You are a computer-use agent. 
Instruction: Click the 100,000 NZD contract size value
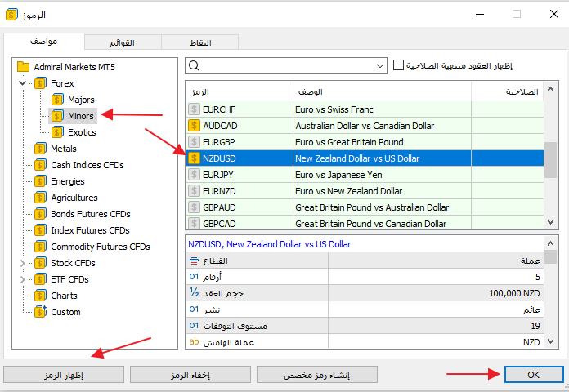514,293
